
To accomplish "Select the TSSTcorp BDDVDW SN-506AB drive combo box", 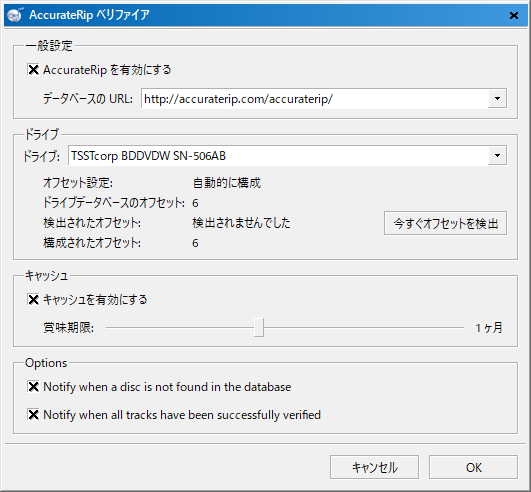I will tap(287, 156).
